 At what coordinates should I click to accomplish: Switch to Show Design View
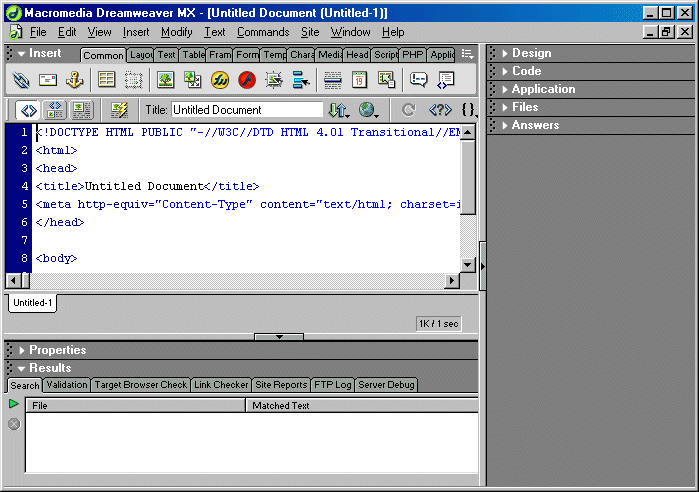point(82,110)
